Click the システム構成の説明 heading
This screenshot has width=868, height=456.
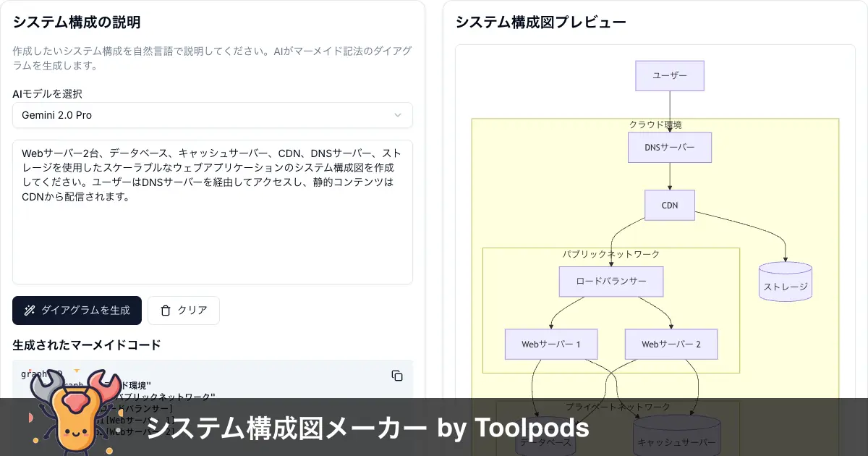(x=77, y=22)
